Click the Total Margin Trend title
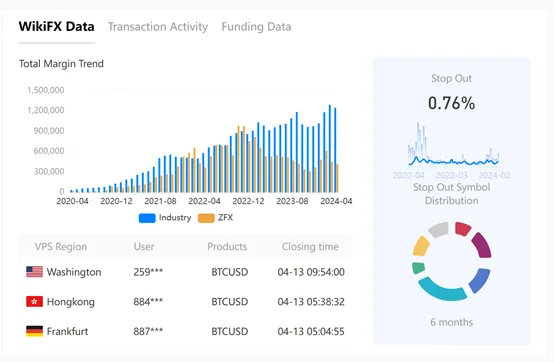Screen dimensions: 554x362 pos(61,64)
